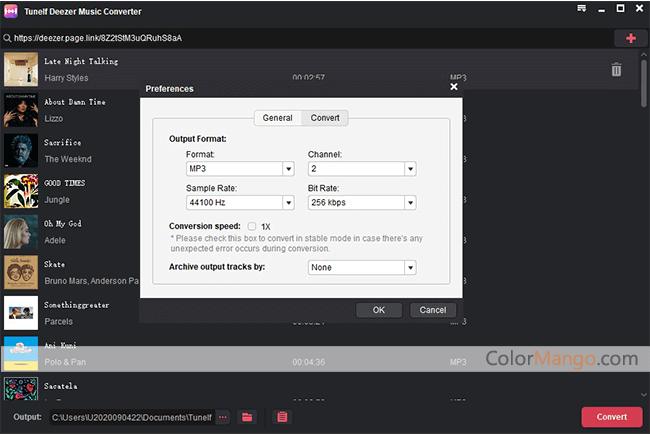The image size is (650, 435).
Task: Select the Convert tab in Preferences
Action: pyautogui.click(x=325, y=118)
